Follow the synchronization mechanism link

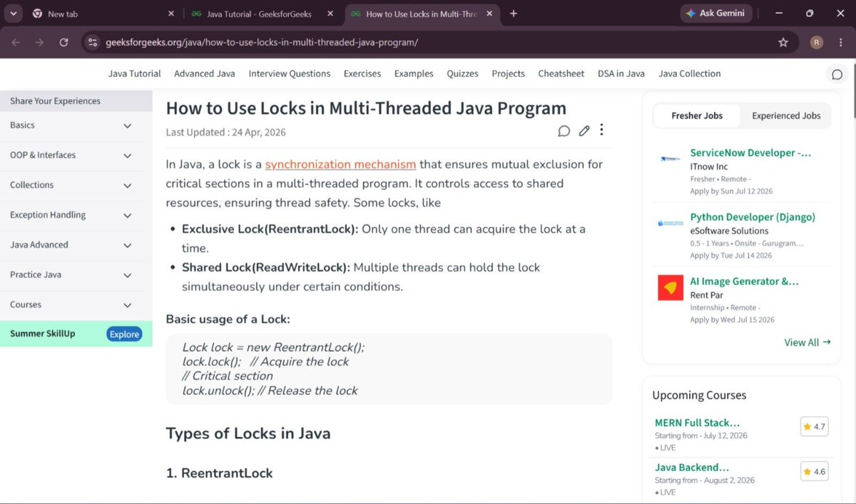click(x=340, y=164)
